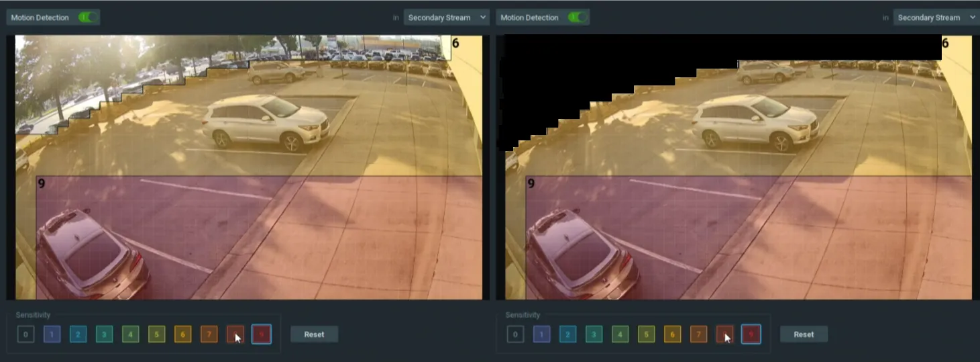The width and height of the screenshot is (980, 362).
Task: Select sensitivity 2 in right panel
Action: click(567, 334)
